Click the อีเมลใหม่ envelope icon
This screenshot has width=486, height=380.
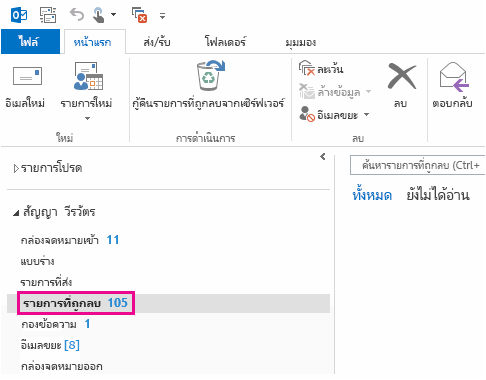point(27,76)
